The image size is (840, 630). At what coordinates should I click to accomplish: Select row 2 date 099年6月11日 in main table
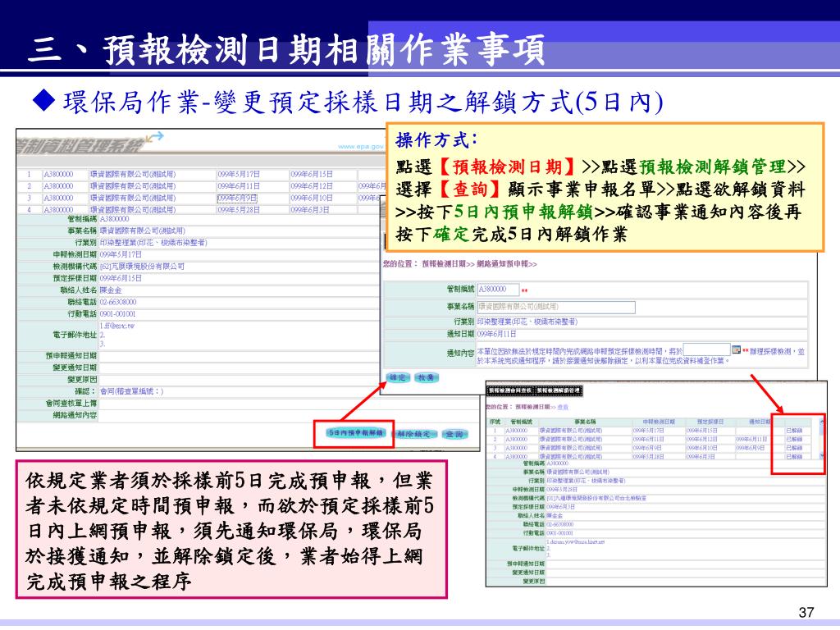239,186
